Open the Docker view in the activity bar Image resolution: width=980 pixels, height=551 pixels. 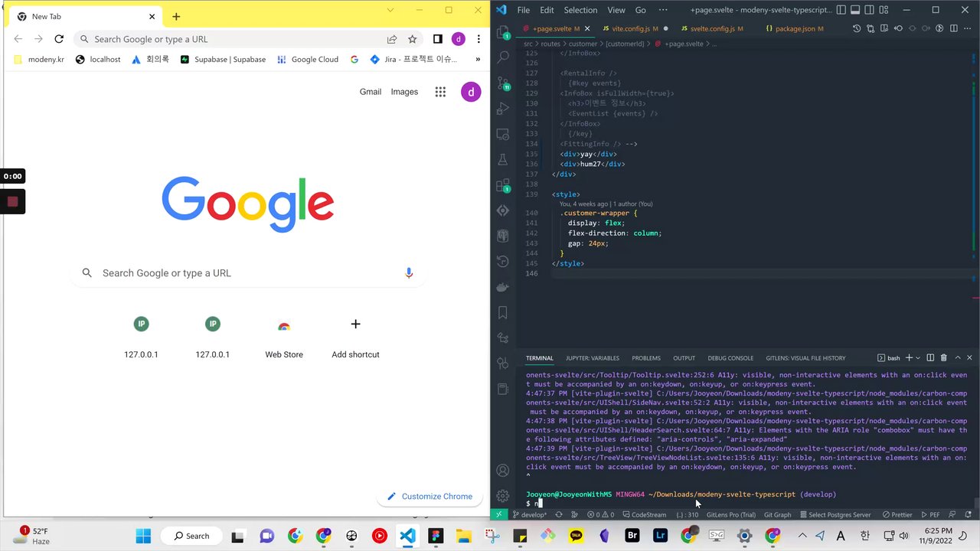pos(503,287)
